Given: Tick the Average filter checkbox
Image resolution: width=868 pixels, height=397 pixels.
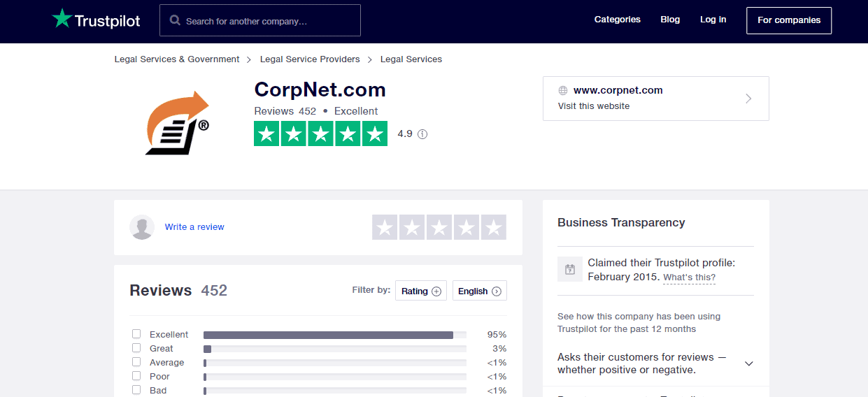Looking at the screenshot, I should [x=136, y=362].
